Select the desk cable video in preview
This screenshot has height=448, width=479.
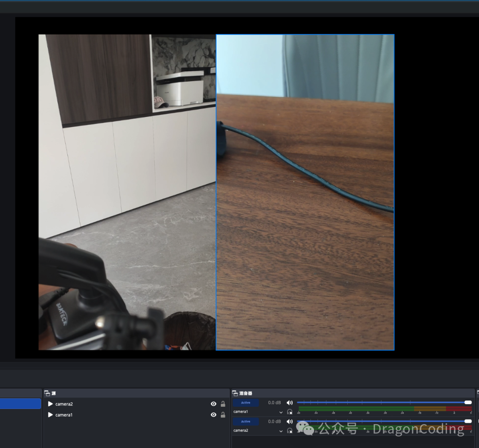pyautogui.click(x=305, y=192)
